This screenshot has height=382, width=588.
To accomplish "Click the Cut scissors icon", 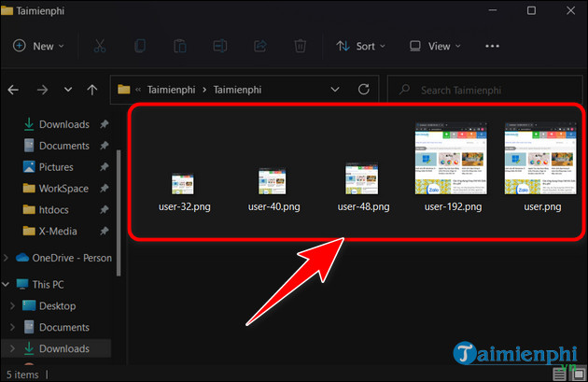I will 99,46.
